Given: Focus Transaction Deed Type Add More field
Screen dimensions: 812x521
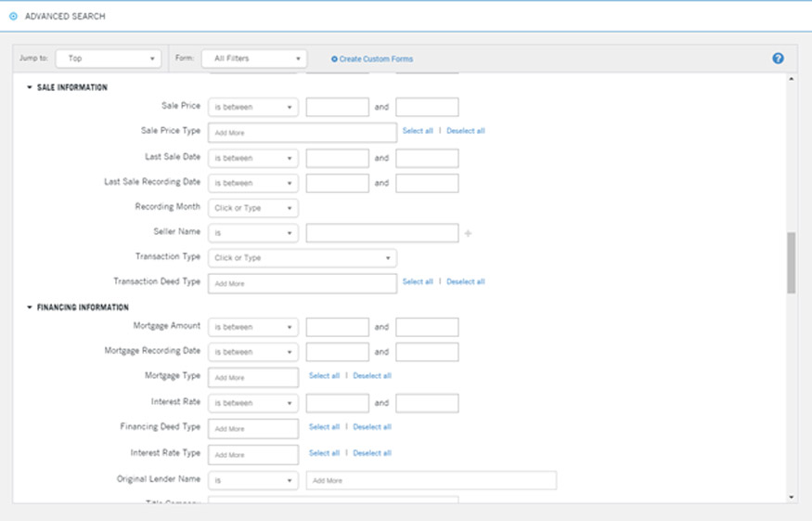Looking at the screenshot, I should [303, 283].
